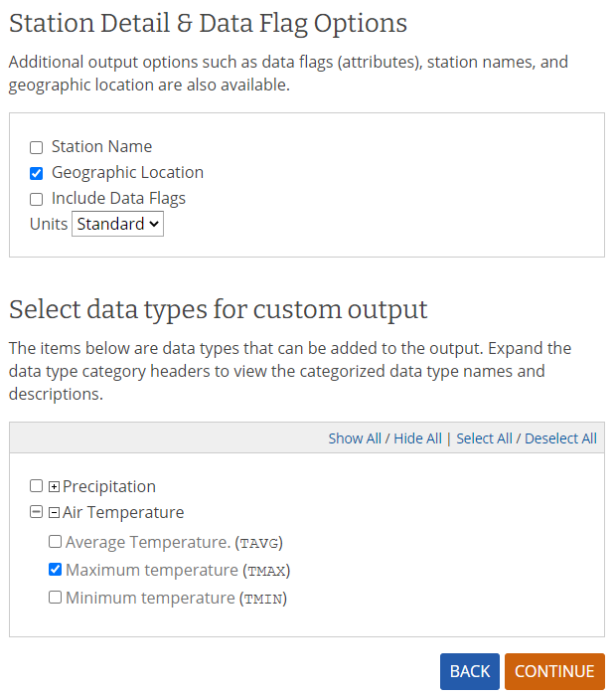Click the Minimum temperature (TMIN) label
616x697 pixels.
click(176, 599)
